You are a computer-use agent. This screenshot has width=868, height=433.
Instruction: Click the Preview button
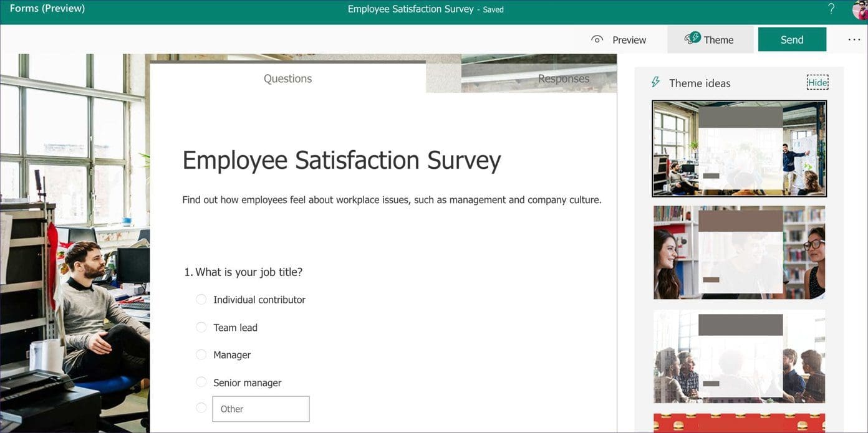point(619,40)
